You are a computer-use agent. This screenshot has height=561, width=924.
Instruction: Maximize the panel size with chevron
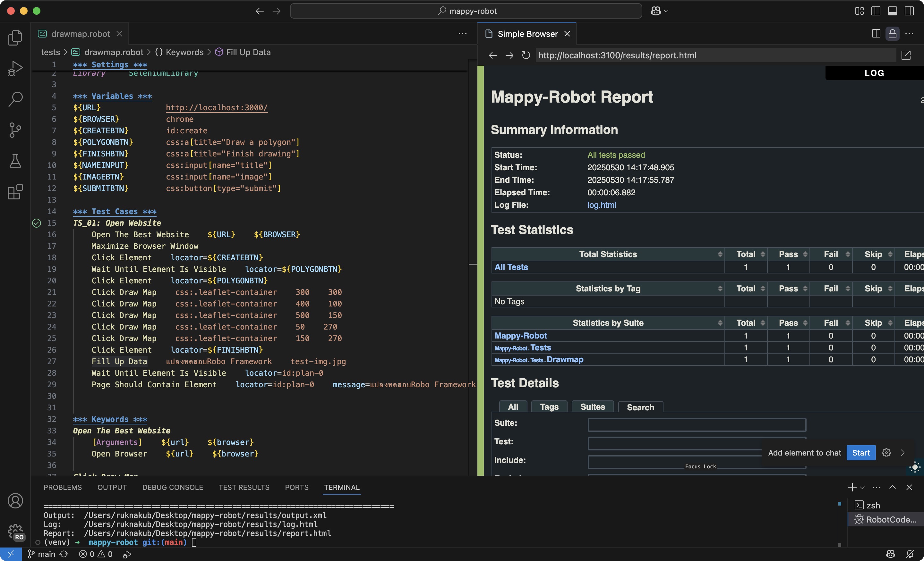(893, 487)
